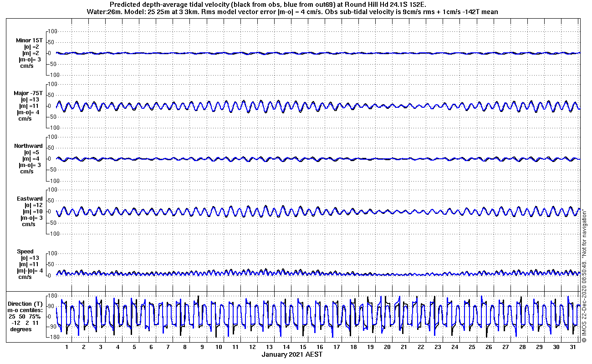The image size is (592, 364).
Task: Select the 'Major -75T' panel label
Action: coord(28,93)
